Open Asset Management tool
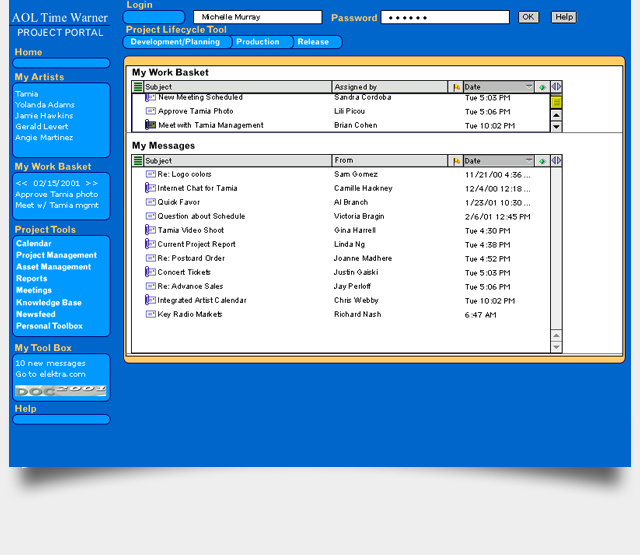This screenshot has height=555, width=640. pyautogui.click(x=53, y=267)
